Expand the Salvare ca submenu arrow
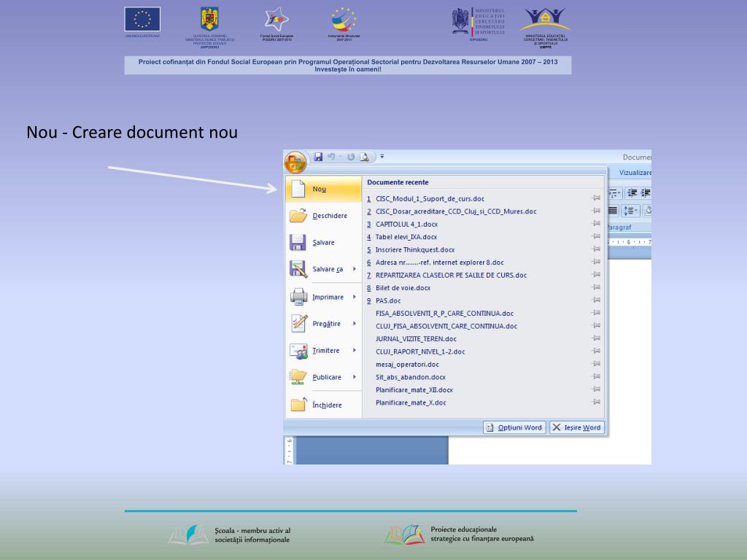Image resolution: width=747 pixels, height=560 pixels. point(355,269)
